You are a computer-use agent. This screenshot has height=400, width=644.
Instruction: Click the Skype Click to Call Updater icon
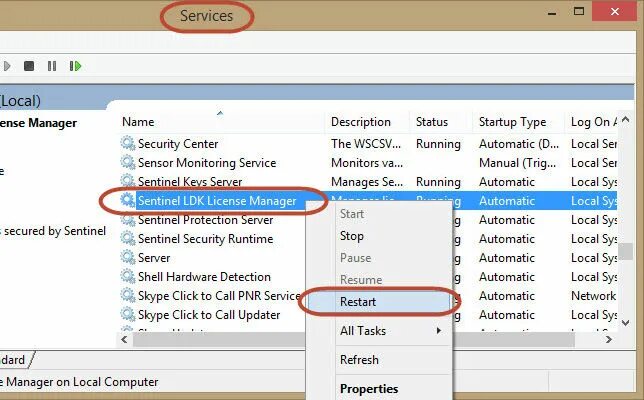pyautogui.click(x=128, y=315)
